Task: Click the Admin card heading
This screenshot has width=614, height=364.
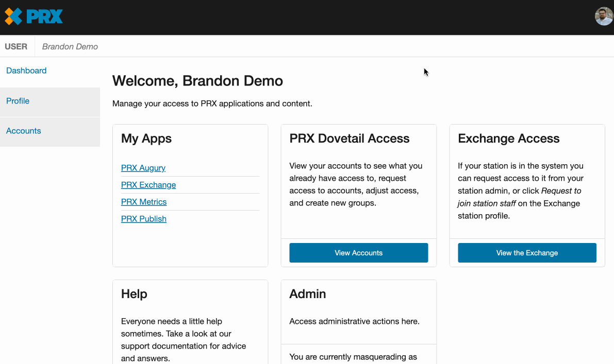Action: [308, 294]
